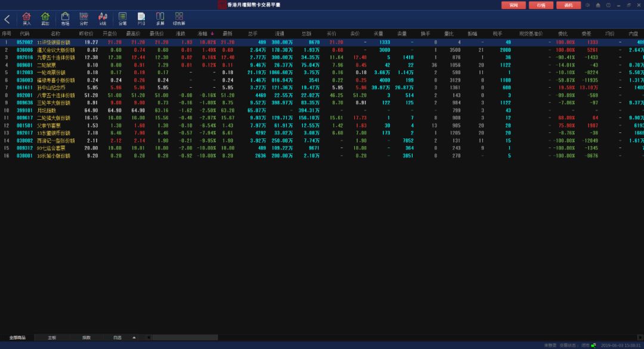Sort by the 量比 column header

pos(449,34)
